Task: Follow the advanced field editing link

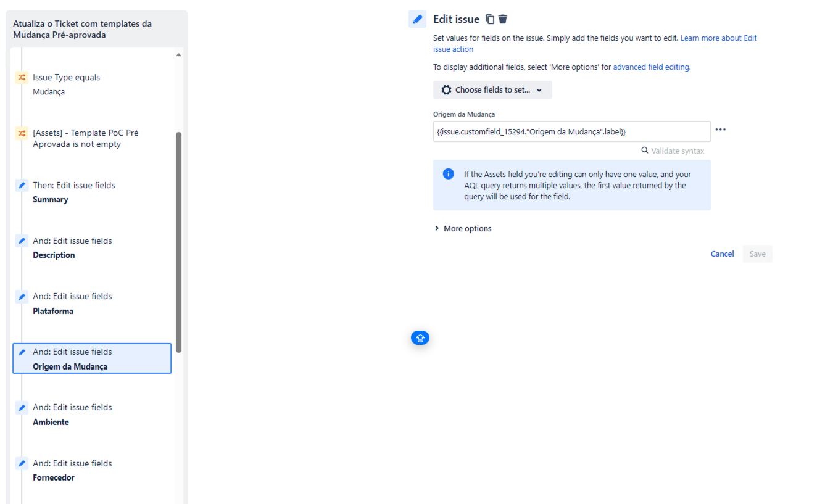Action: 651,67
